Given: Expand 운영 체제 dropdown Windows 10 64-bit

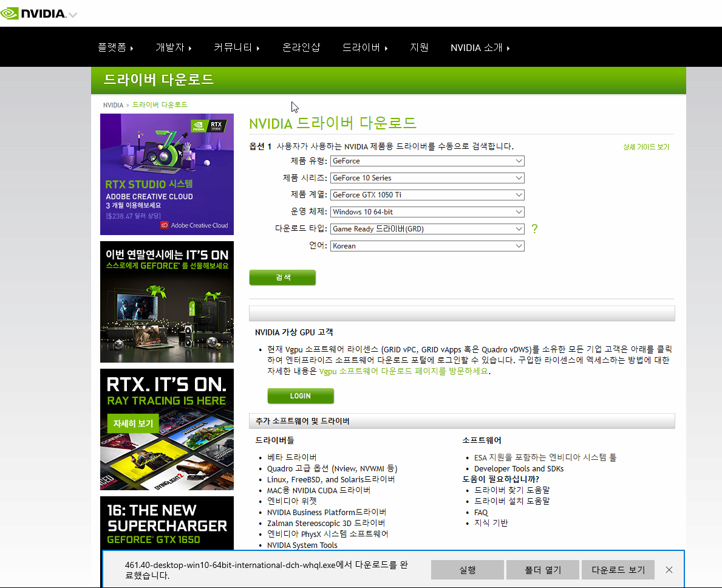Looking at the screenshot, I should (427, 212).
